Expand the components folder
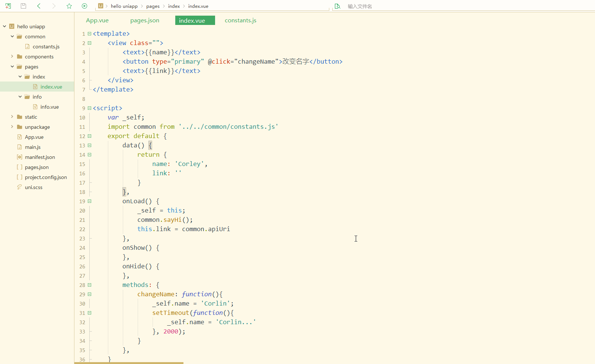595x364 pixels. 12,57
